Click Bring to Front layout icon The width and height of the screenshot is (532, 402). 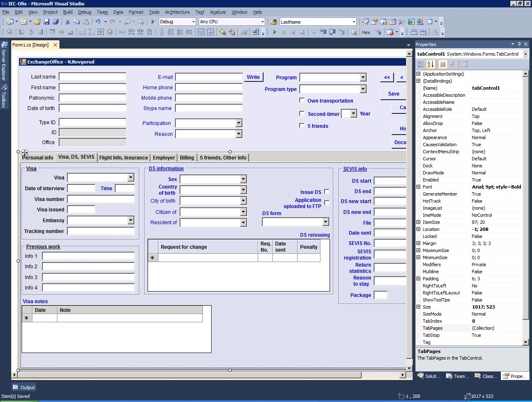[x=223, y=32]
